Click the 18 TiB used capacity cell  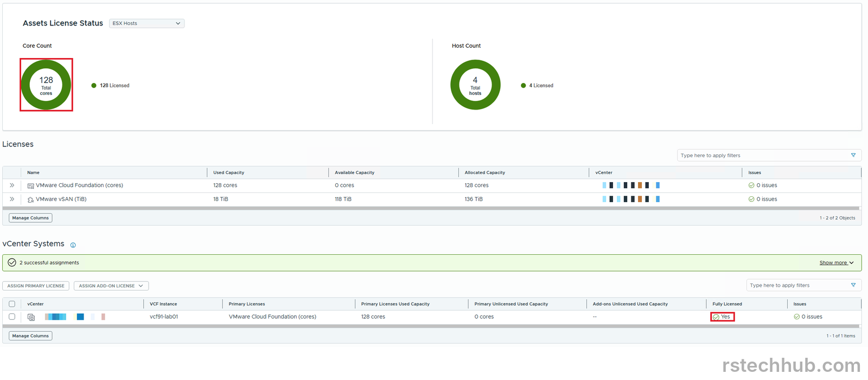click(221, 199)
